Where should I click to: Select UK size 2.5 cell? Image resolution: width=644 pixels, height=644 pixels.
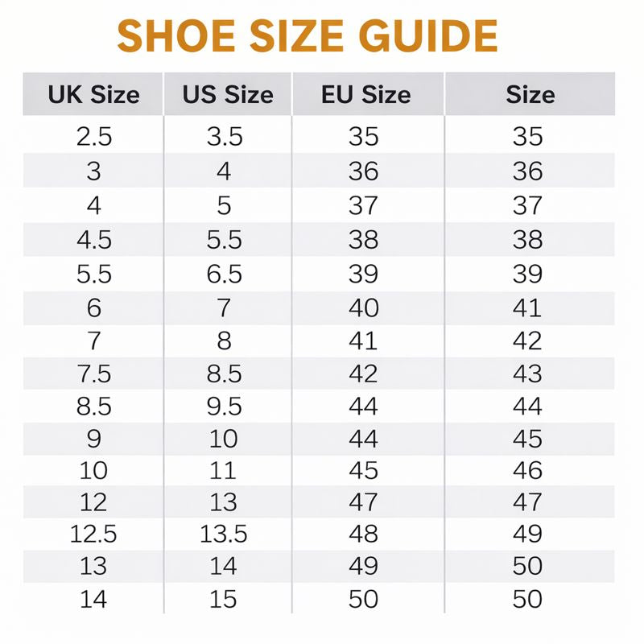[94, 137]
